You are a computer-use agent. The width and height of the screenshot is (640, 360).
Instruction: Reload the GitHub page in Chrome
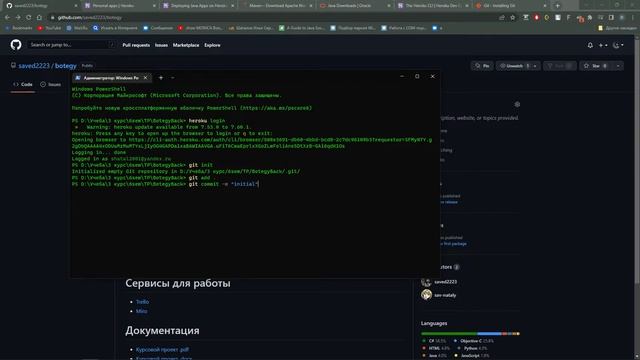click(x=29, y=18)
